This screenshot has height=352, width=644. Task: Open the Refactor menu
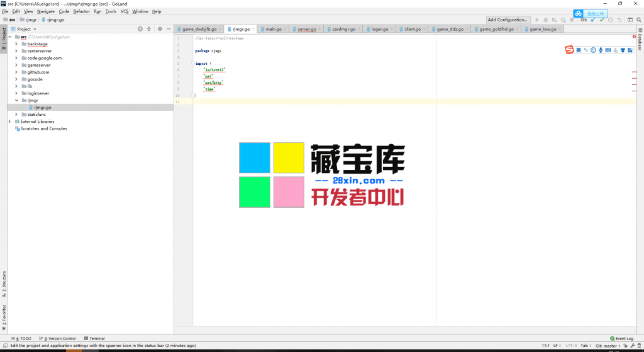[x=81, y=11]
